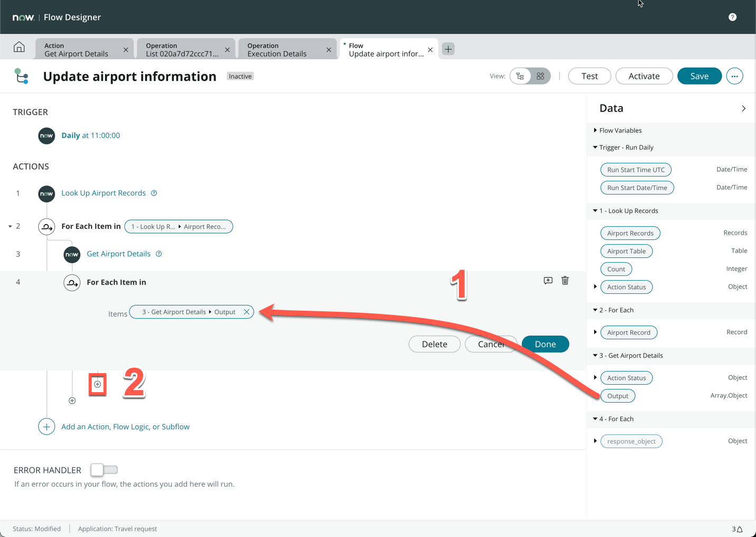Open the notifications bell in status bar
The height and width of the screenshot is (537, 756).
(740, 529)
